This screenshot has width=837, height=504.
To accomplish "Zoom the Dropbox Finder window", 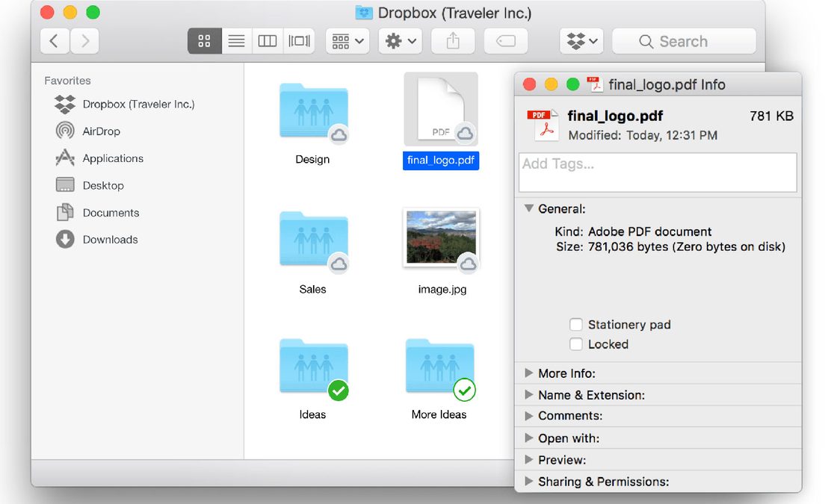I will click(93, 12).
